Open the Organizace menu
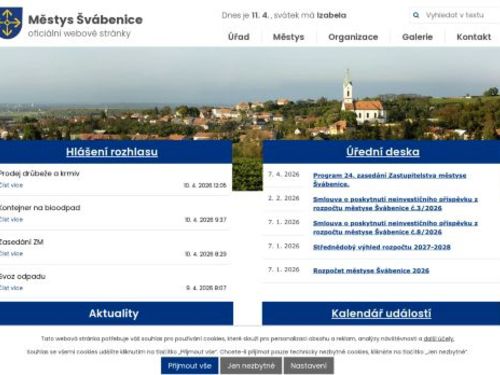This screenshot has height=375, width=500. click(x=353, y=37)
